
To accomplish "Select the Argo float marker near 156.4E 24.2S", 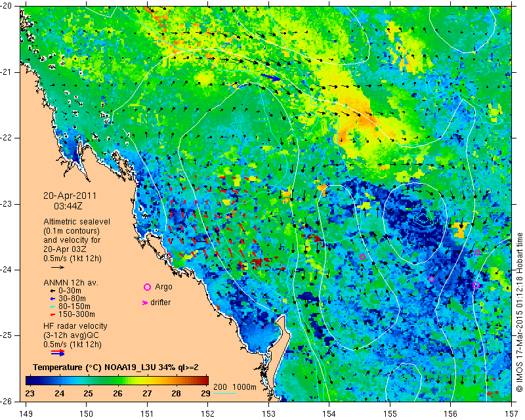I will pos(476,285).
